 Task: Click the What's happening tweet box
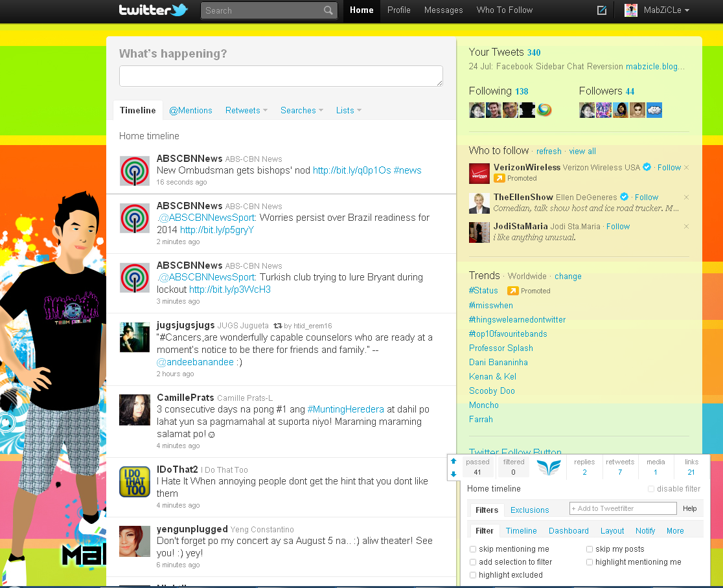tap(281, 76)
